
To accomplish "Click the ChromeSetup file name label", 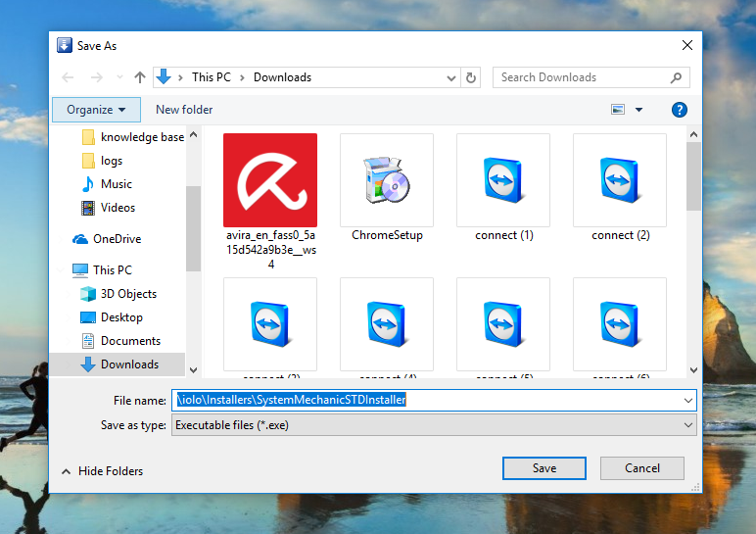I will pos(387,235).
